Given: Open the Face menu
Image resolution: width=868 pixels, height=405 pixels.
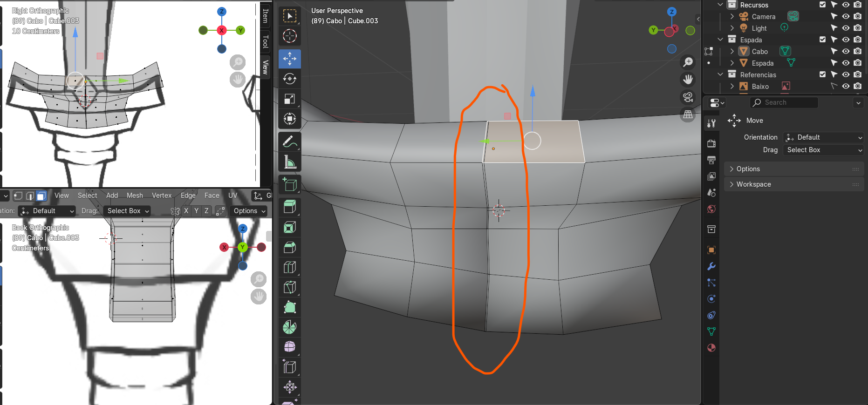Looking at the screenshot, I should point(212,196).
